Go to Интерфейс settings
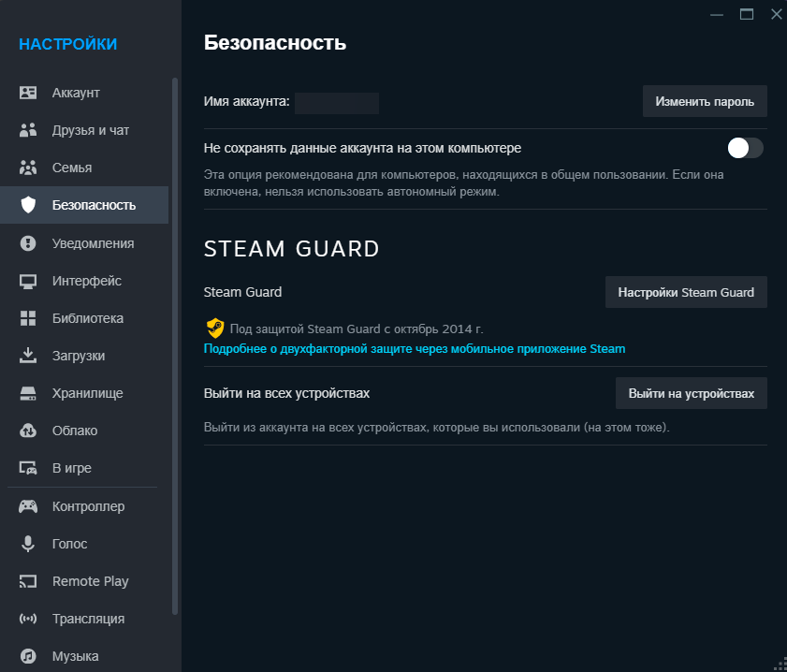The width and height of the screenshot is (787, 672). click(x=84, y=281)
